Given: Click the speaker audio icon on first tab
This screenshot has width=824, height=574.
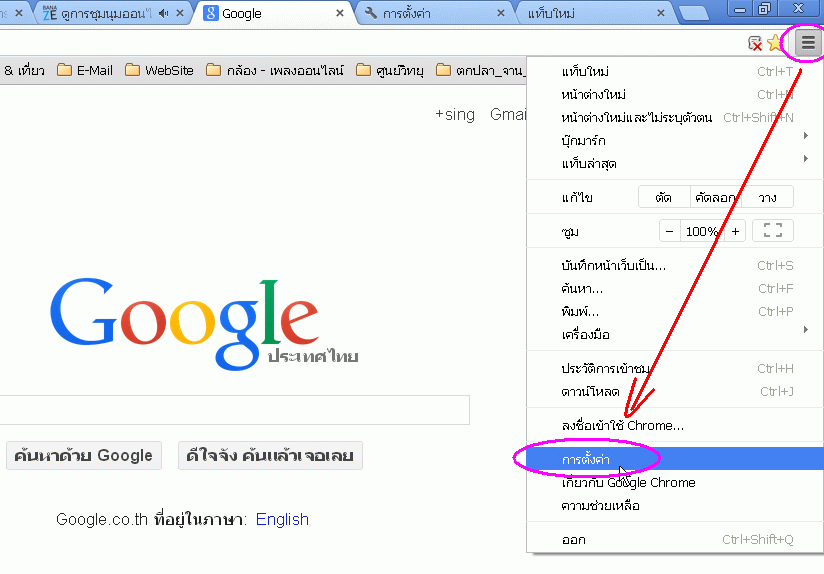Looking at the screenshot, I should [x=164, y=13].
